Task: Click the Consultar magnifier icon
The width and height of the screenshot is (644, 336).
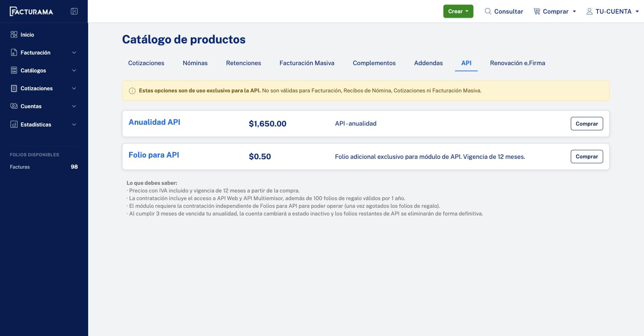Action: click(488, 11)
